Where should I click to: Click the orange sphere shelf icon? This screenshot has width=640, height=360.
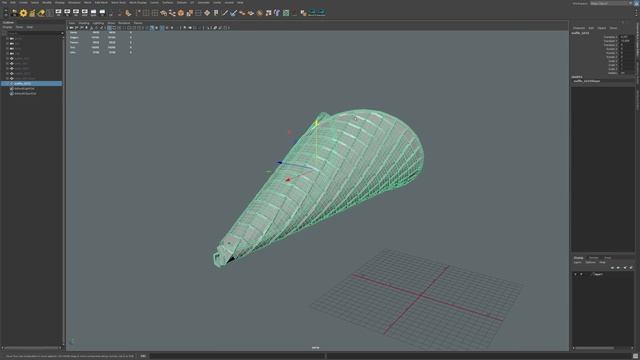click(181, 13)
